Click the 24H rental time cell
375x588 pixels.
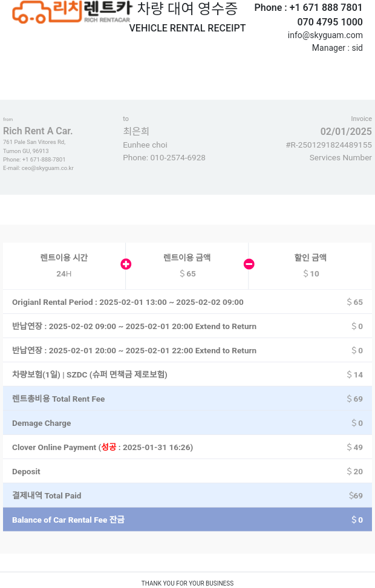(x=64, y=266)
